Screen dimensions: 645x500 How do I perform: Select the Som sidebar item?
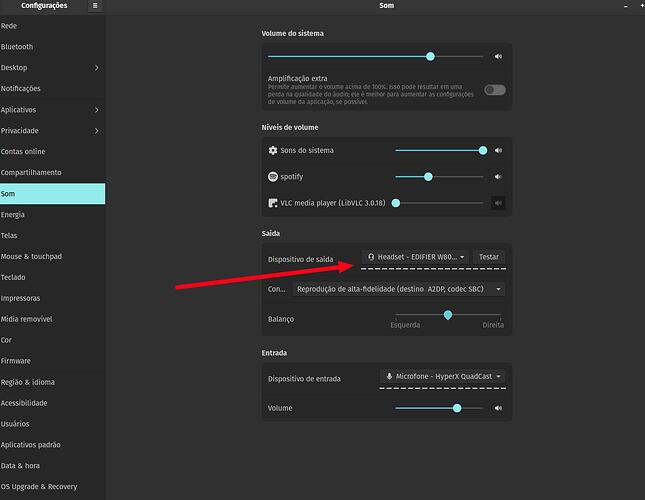click(x=53, y=194)
